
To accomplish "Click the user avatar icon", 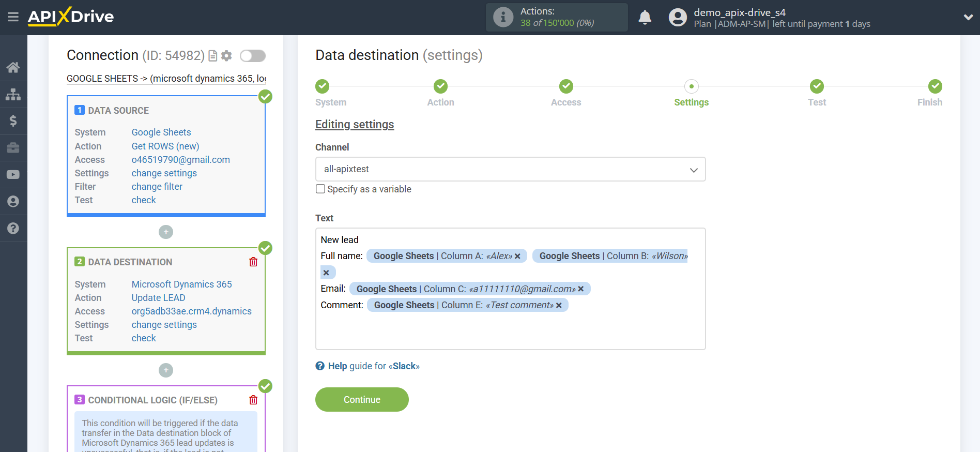I will [x=678, y=18].
